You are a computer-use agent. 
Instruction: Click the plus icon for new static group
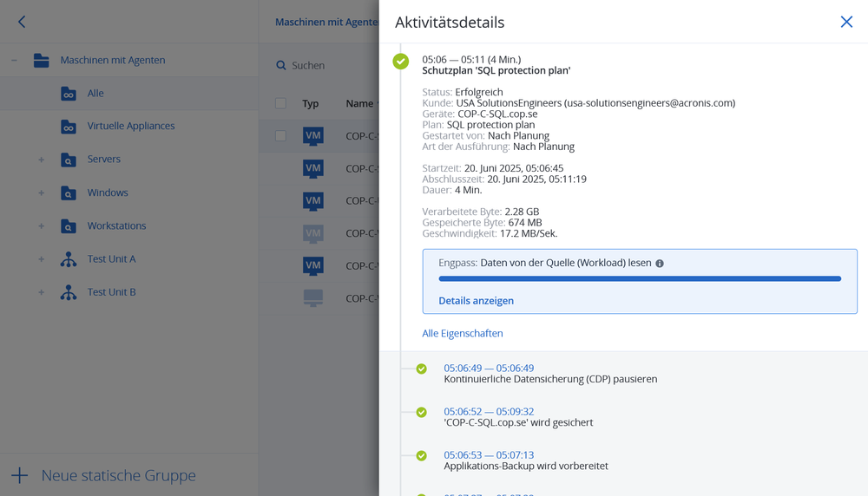pyautogui.click(x=19, y=475)
